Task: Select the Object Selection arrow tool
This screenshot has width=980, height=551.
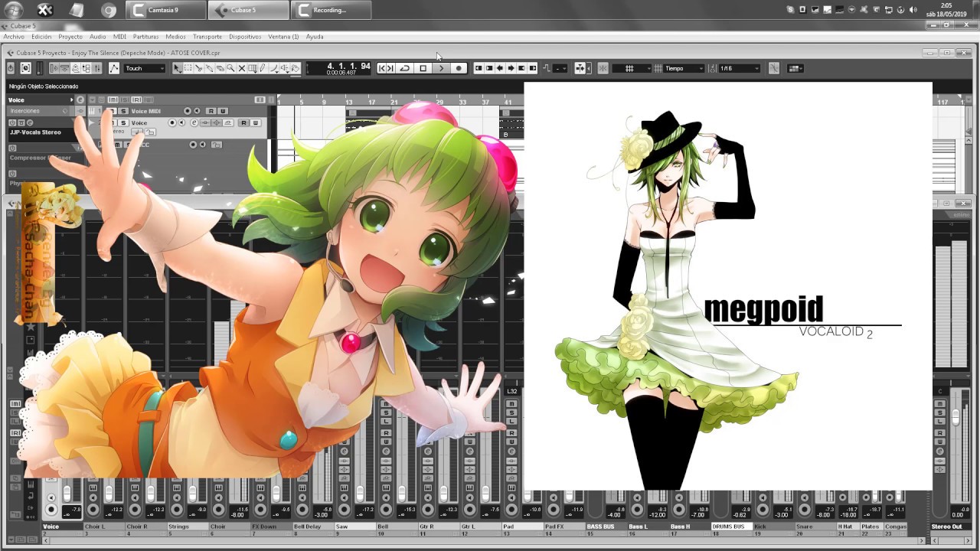Action: [x=177, y=68]
